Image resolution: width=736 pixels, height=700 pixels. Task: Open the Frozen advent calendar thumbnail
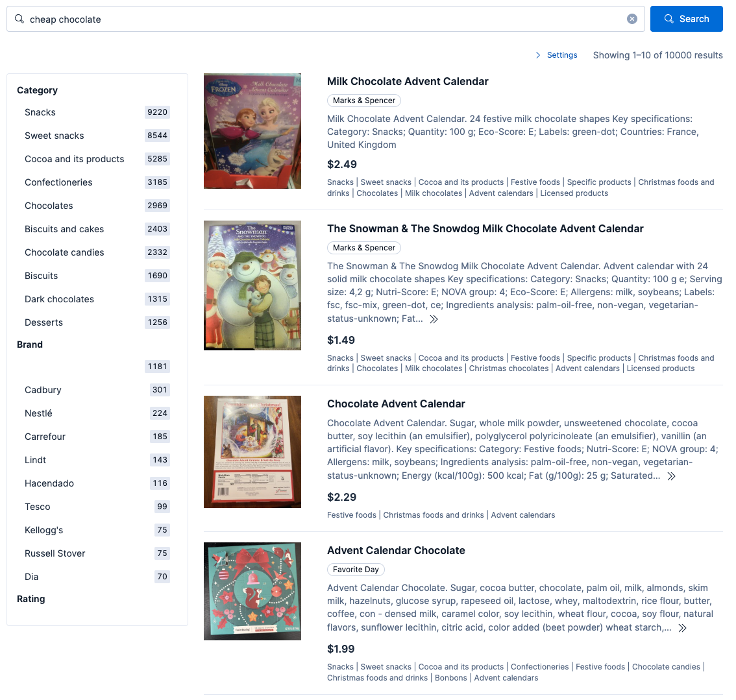tap(252, 131)
